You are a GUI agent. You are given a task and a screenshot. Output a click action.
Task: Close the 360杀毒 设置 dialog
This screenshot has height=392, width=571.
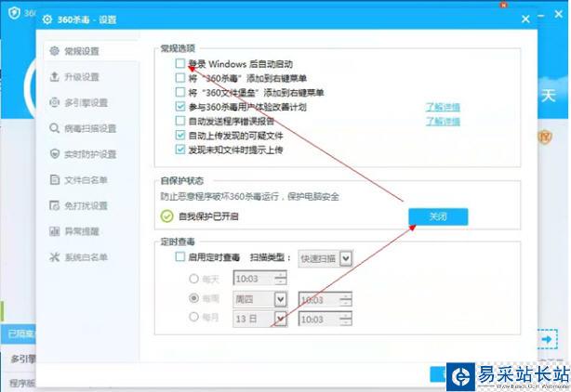525,19
